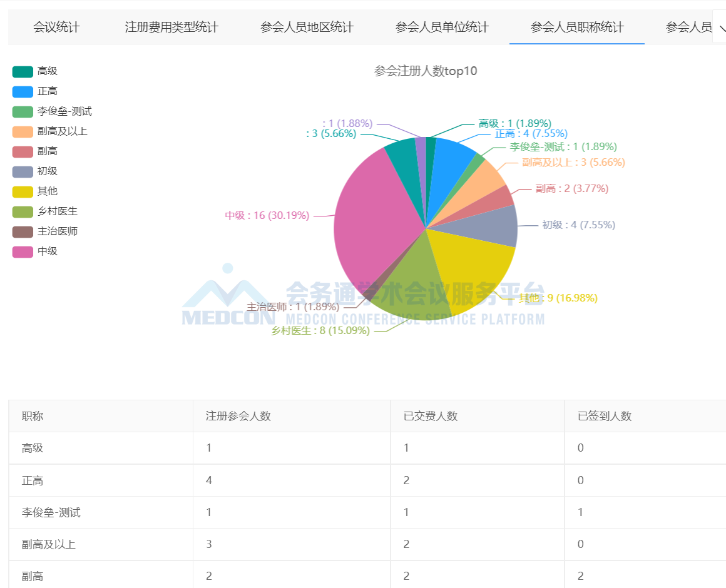Select 参会人员职称统计 tab
The image size is (726, 588).
(577, 28)
